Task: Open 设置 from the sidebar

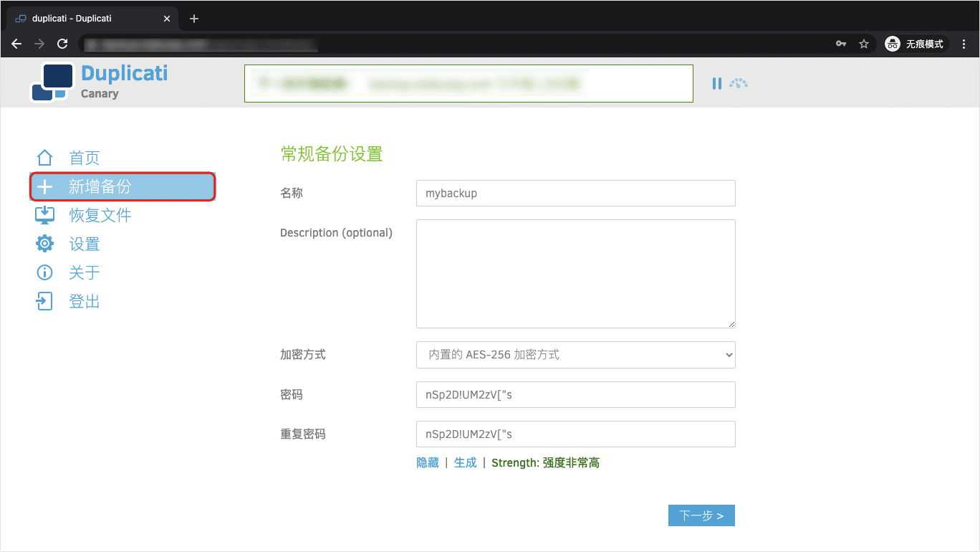Action: tap(85, 244)
